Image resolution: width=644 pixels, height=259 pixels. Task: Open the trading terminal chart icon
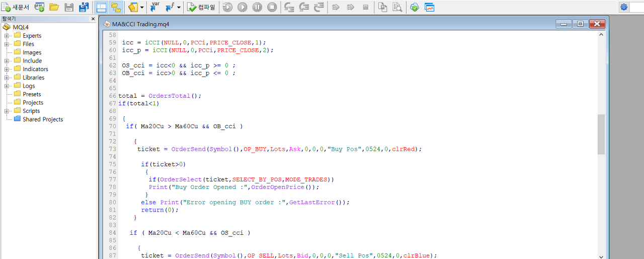coord(430,7)
